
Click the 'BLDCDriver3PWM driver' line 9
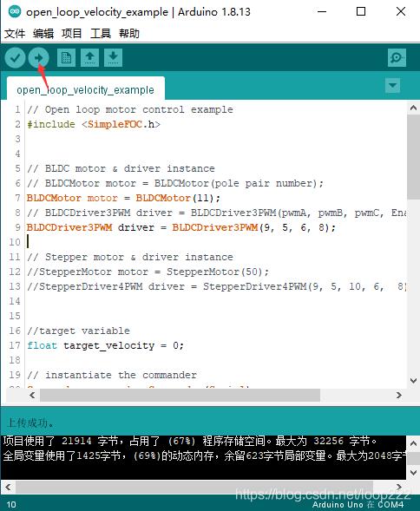click(181, 227)
